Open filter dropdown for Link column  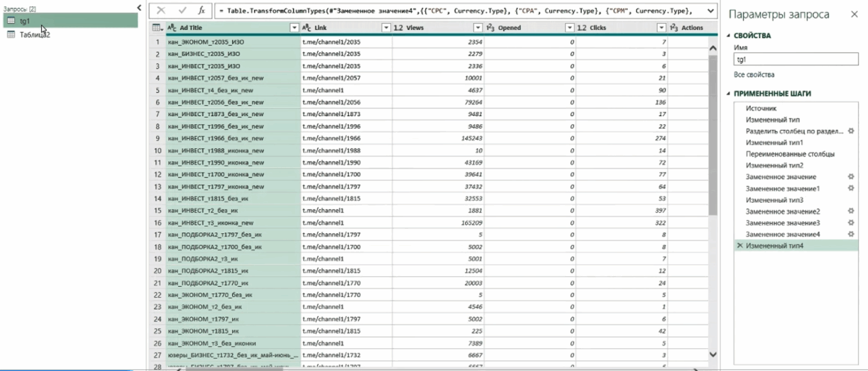(x=386, y=27)
